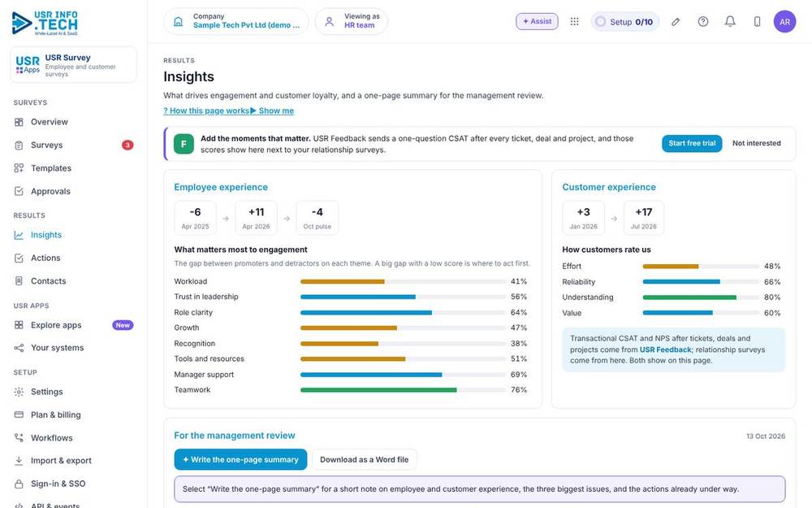Click the How this page works link
Viewport: 812px width, 508px height.
pyautogui.click(x=206, y=111)
